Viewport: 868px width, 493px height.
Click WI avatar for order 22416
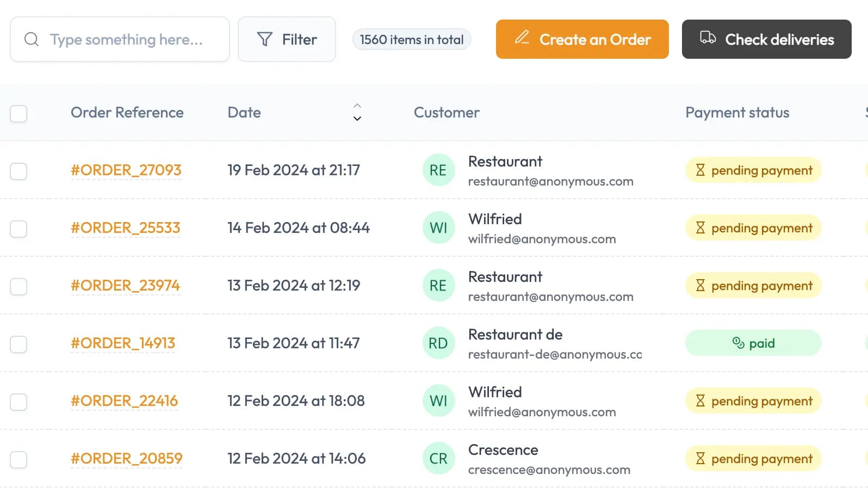click(x=438, y=401)
